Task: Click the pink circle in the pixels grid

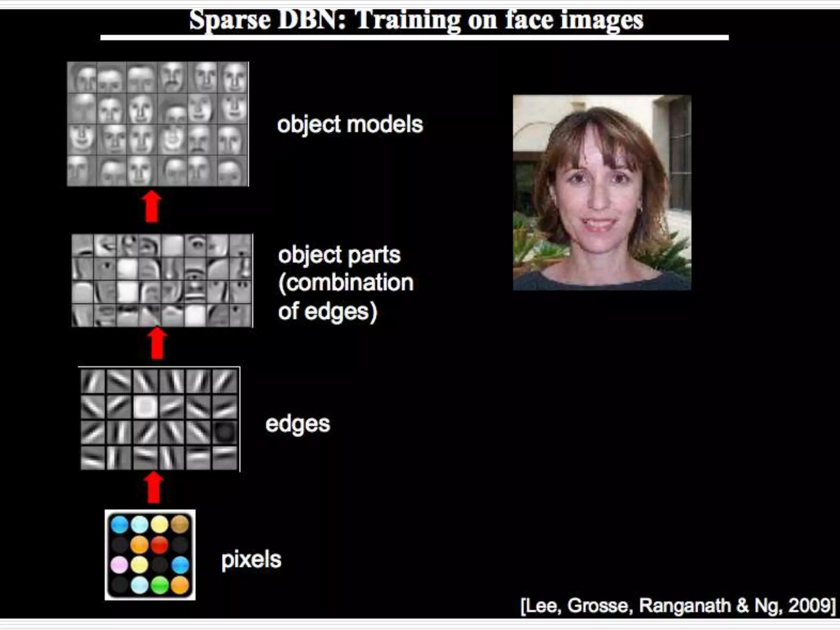Action: 119,565
